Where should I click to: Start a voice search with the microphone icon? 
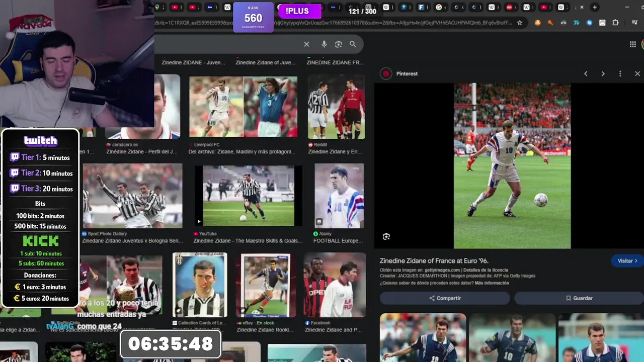[x=324, y=44]
